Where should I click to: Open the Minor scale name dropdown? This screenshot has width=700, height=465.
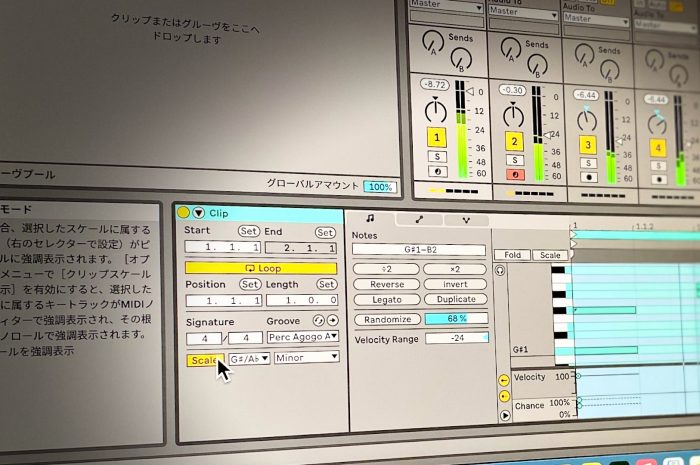tap(306, 357)
